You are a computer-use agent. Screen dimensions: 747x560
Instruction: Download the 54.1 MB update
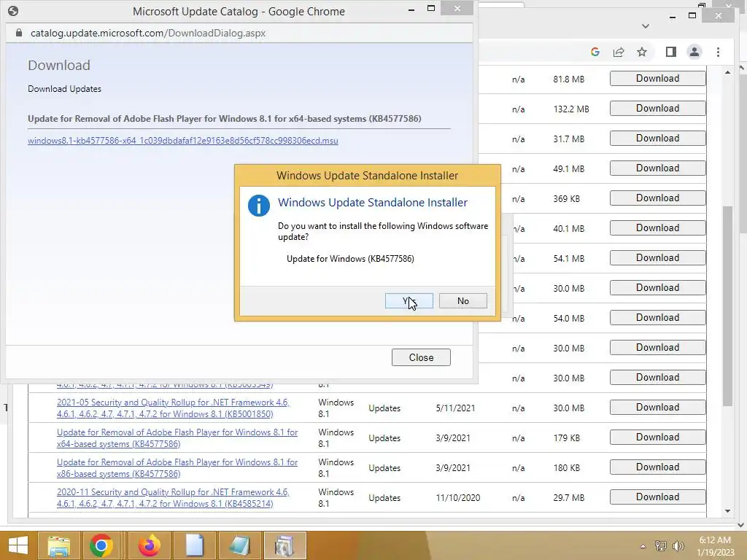pos(657,258)
